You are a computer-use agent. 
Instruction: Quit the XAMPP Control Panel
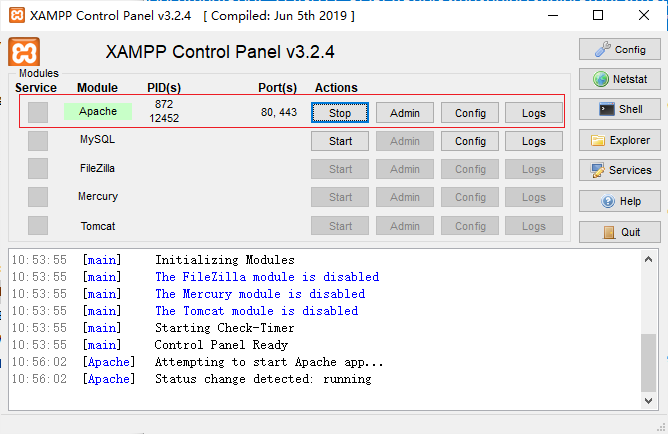(619, 232)
